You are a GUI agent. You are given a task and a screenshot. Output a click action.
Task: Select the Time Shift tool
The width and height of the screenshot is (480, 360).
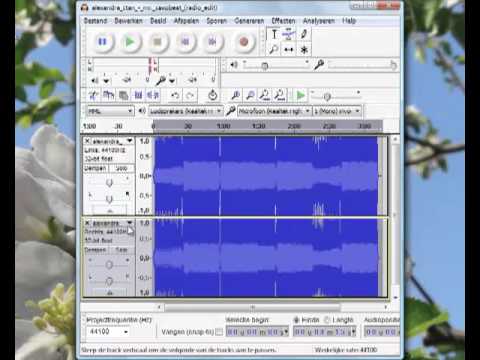tap(289, 50)
